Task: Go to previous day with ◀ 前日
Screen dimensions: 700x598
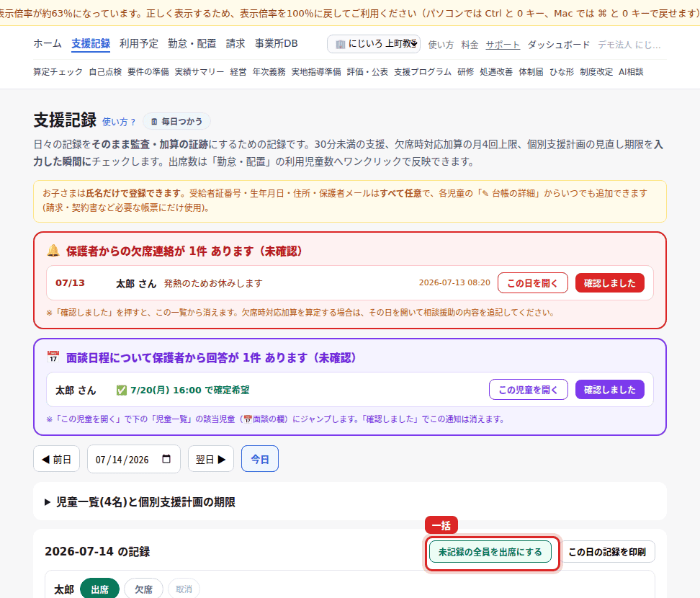Action: click(x=57, y=459)
